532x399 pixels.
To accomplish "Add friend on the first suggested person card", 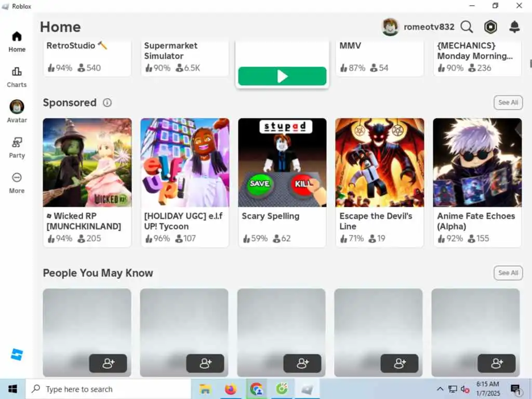I will coord(108,363).
